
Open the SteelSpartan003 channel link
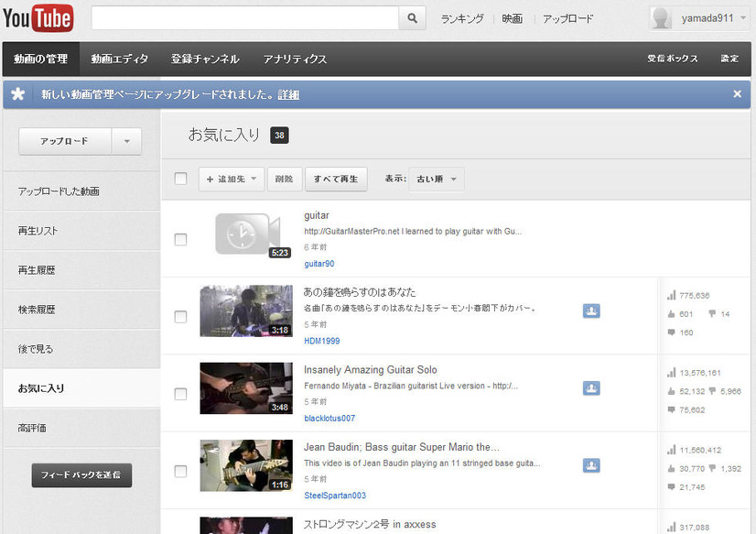pyautogui.click(x=335, y=496)
